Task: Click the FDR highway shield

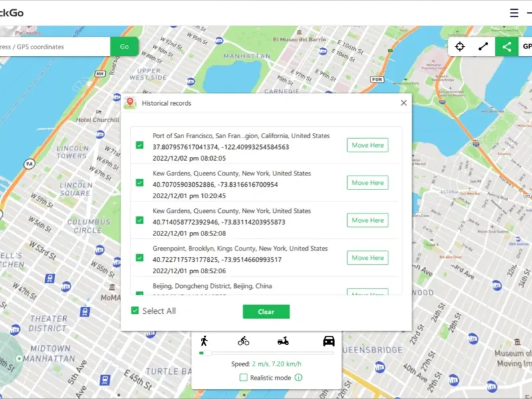Action: coord(376,79)
